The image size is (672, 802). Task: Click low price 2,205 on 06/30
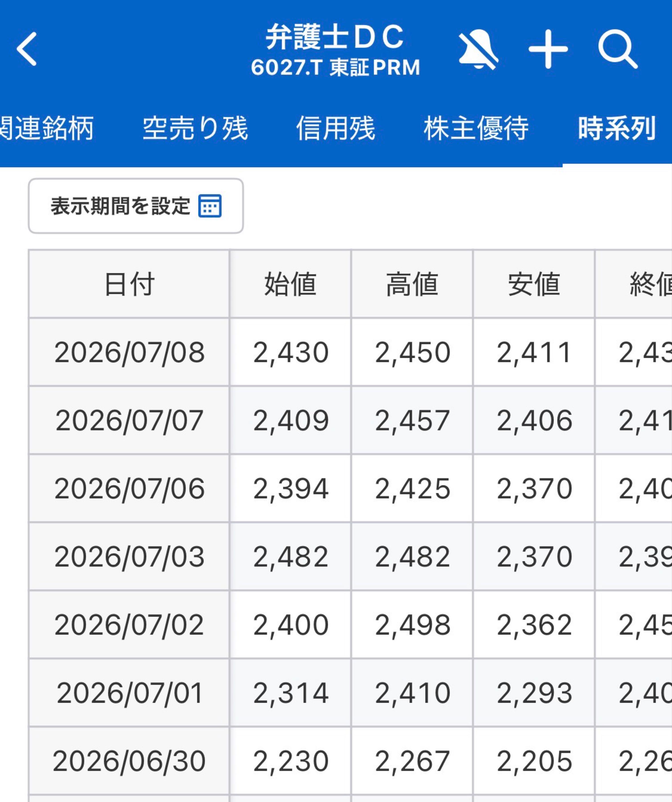(534, 761)
